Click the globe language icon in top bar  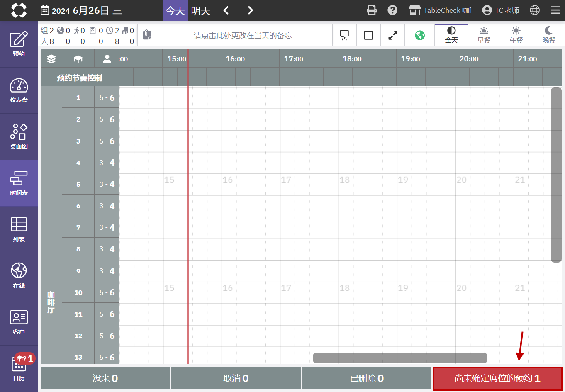(x=535, y=10)
